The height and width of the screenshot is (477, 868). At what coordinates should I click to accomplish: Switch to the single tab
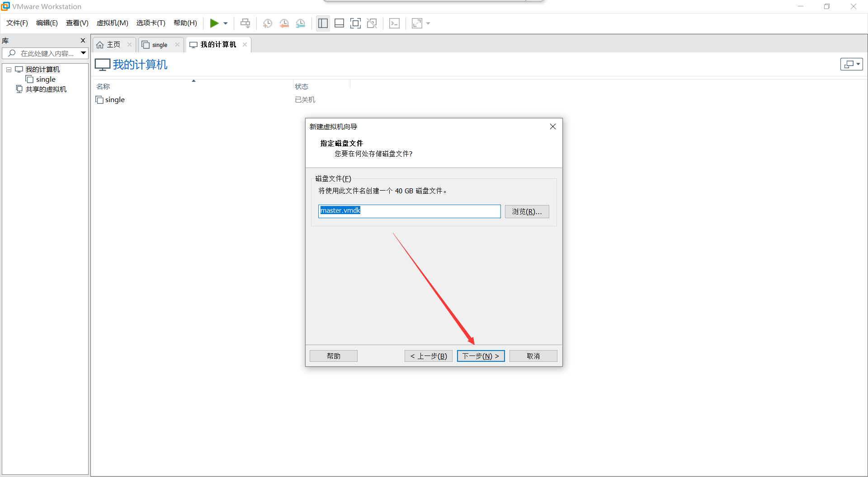click(159, 45)
